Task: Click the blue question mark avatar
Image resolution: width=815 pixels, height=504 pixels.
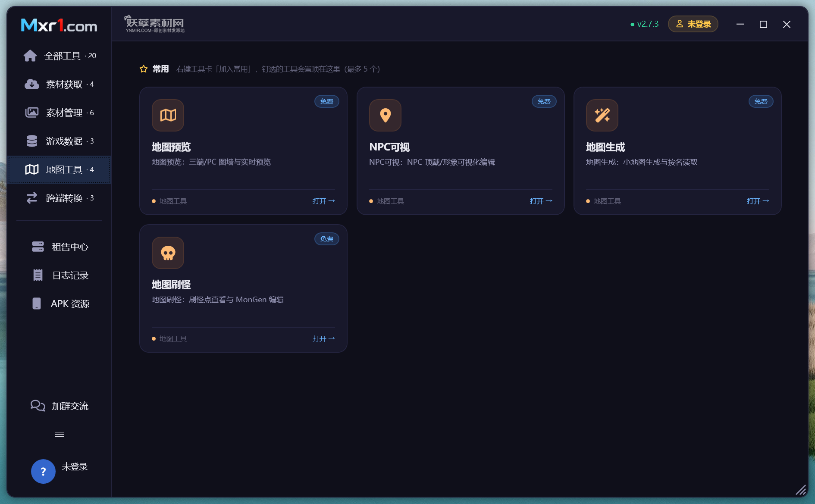Action: [43, 471]
